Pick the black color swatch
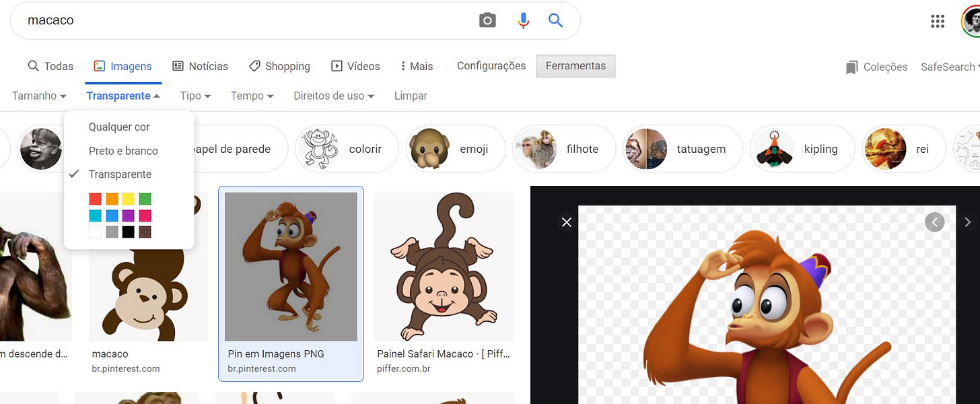Image resolution: width=980 pixels, height=404 pixels. tap(128, 232)
